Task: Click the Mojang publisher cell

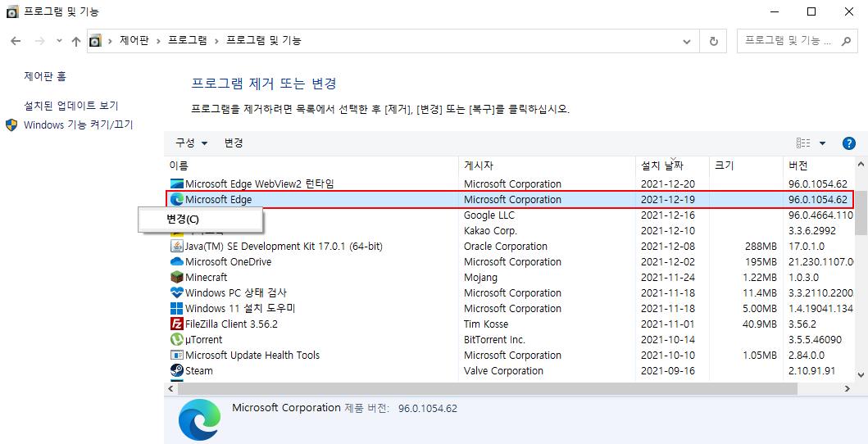Action: [480, 277]
